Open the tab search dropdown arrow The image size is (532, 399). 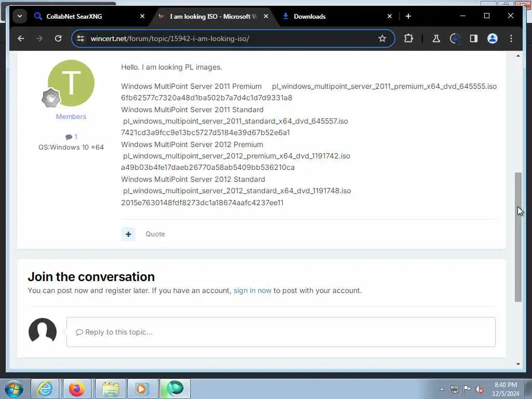20,16
